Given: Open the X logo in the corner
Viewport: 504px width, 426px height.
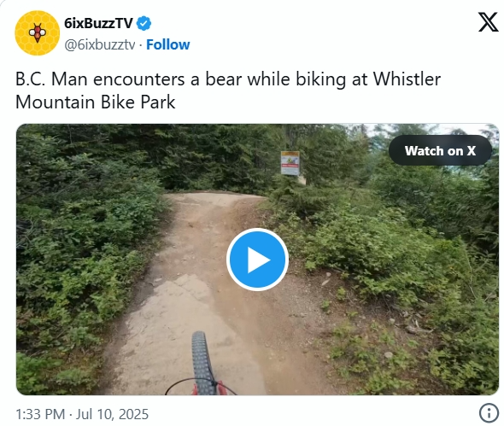Looking at the screenshot, I should [488, 22].
